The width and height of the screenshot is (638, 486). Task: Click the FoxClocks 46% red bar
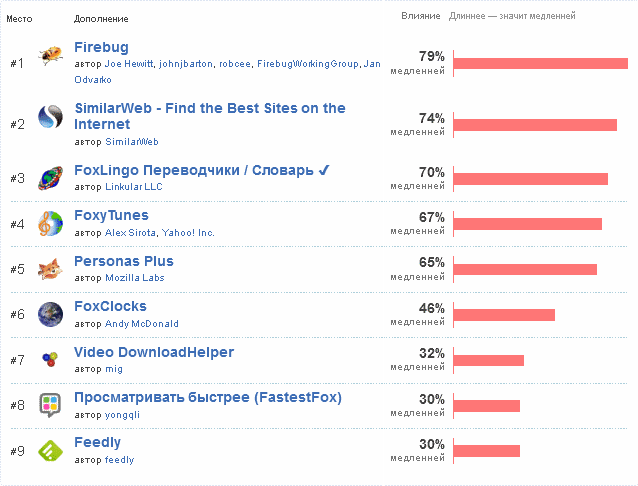pyautogui.click(x=504, y=315)
